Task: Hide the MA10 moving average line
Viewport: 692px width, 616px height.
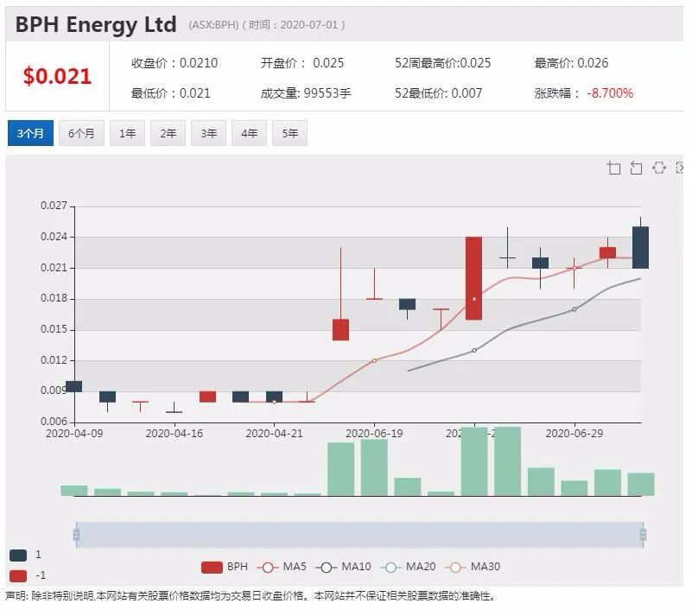Action: (343, 567)
